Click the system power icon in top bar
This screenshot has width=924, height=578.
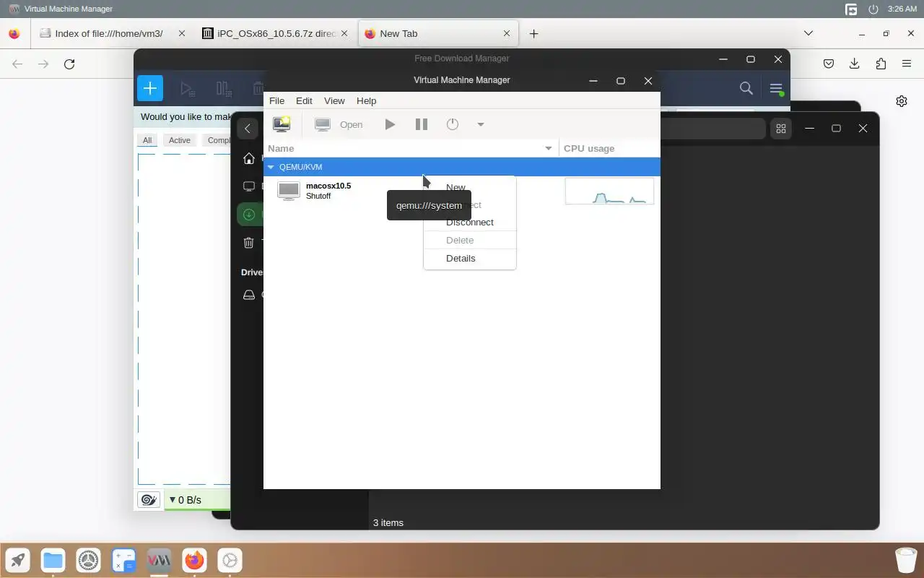point(873,9)
